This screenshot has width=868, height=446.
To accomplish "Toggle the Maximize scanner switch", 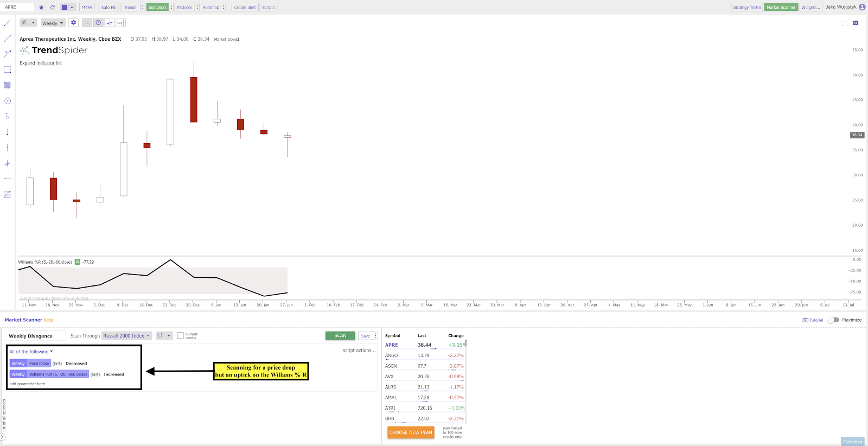I will 833,320.
